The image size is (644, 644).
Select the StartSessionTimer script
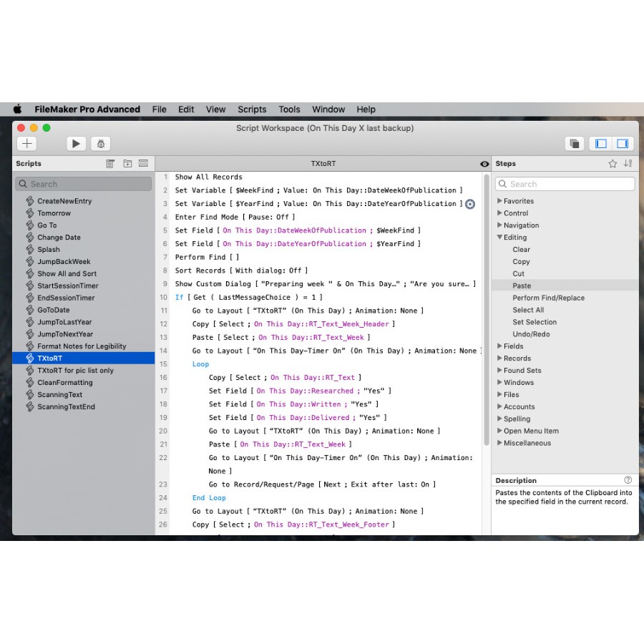[68, 286]
